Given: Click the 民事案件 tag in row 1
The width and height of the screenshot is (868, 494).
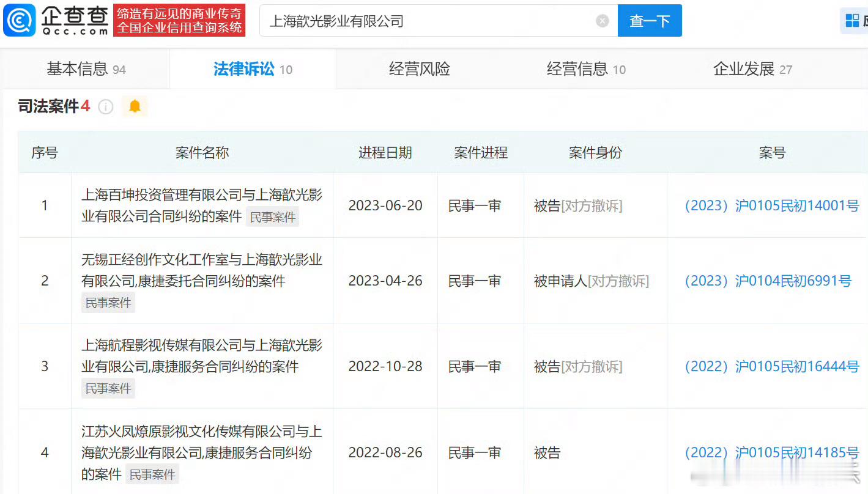Looking at the screenshot, I should pos(273,217).
